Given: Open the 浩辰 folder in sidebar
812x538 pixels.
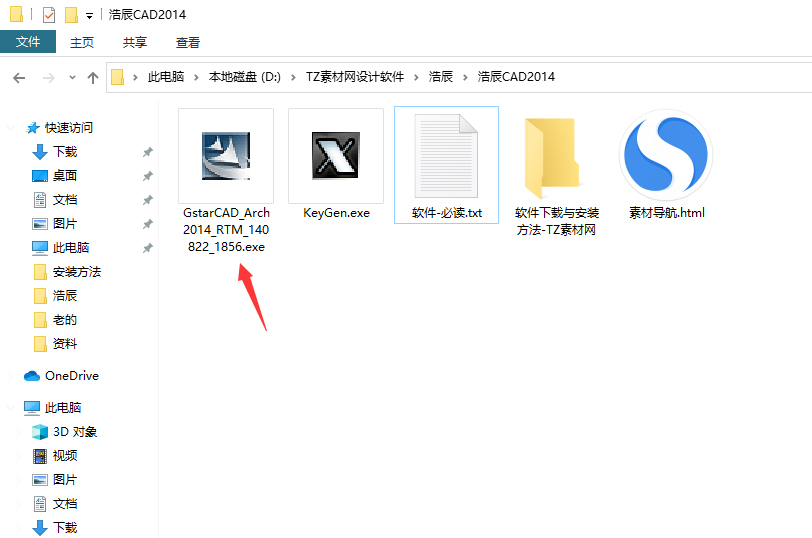Looking at the screenshot, I should 65,295.
